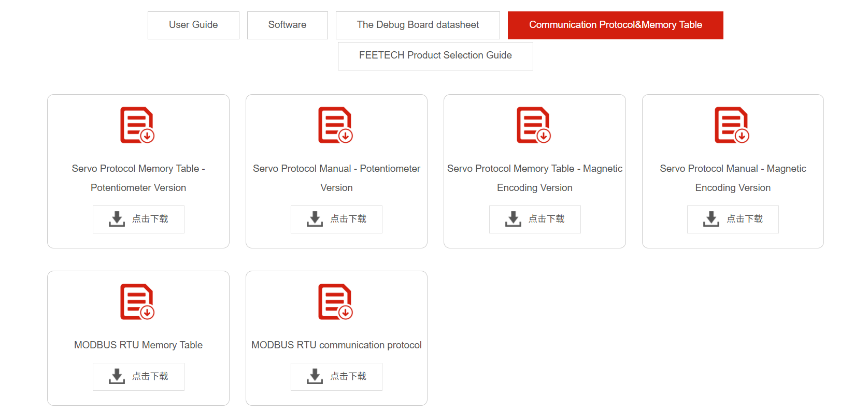Screen dimensions: 868x412
Task: Download Servo Protocol Memory Table Potentiometer Version
Action: pyautogui.click(x=138, y=219)
